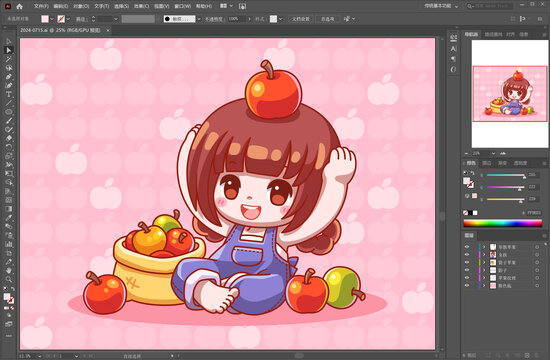Select the Type tool in toolbar

(x=9, y=94)
